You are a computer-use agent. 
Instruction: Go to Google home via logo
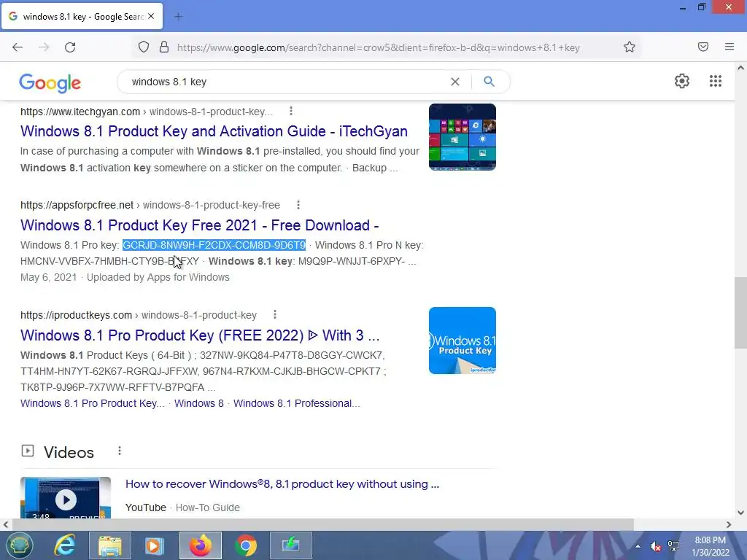point(50,83)
